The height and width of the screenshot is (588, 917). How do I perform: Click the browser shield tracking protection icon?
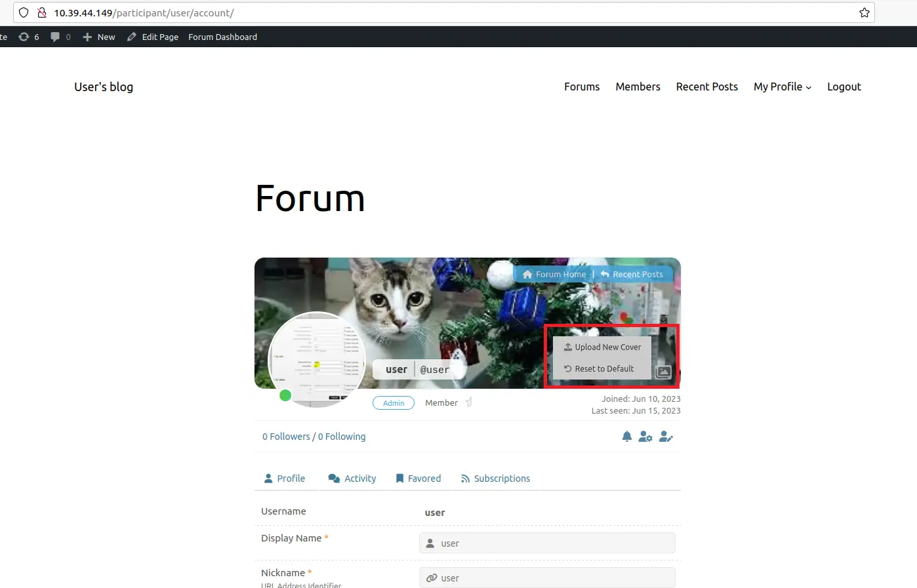tap(24, 12)
